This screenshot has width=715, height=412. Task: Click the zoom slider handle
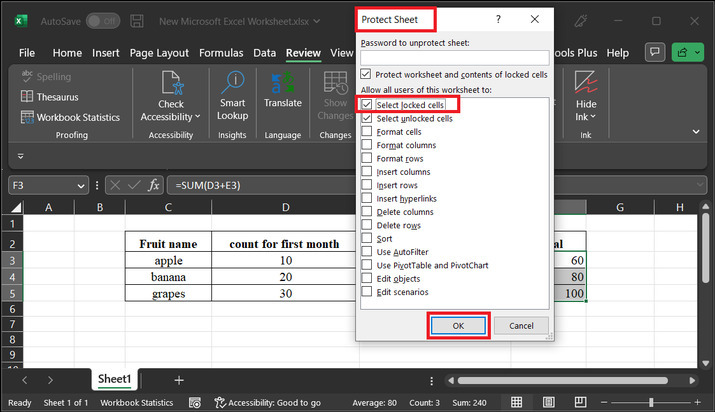point(651,402)
